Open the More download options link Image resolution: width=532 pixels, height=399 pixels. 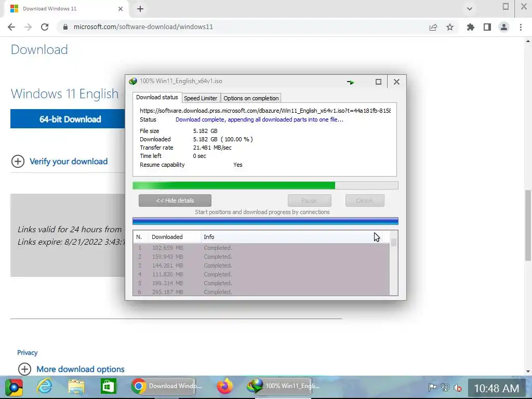(81, 369)
